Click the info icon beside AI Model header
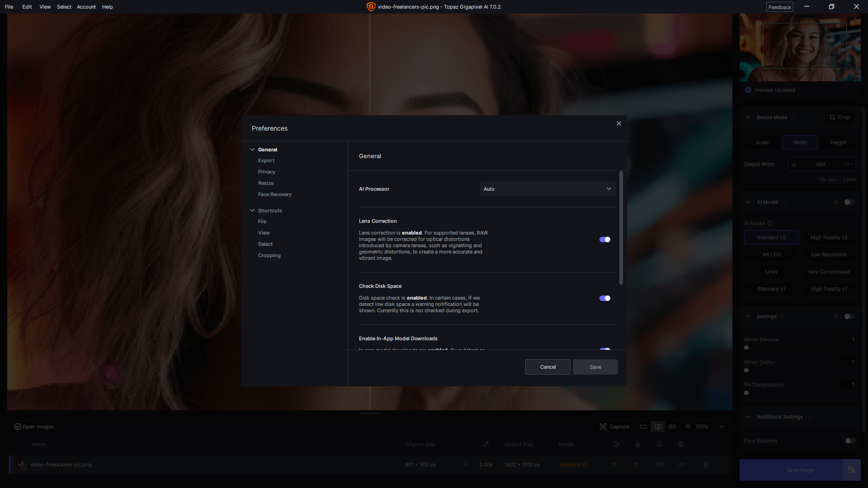The height and width of the screenshot is (488, 868). (784, 202)
